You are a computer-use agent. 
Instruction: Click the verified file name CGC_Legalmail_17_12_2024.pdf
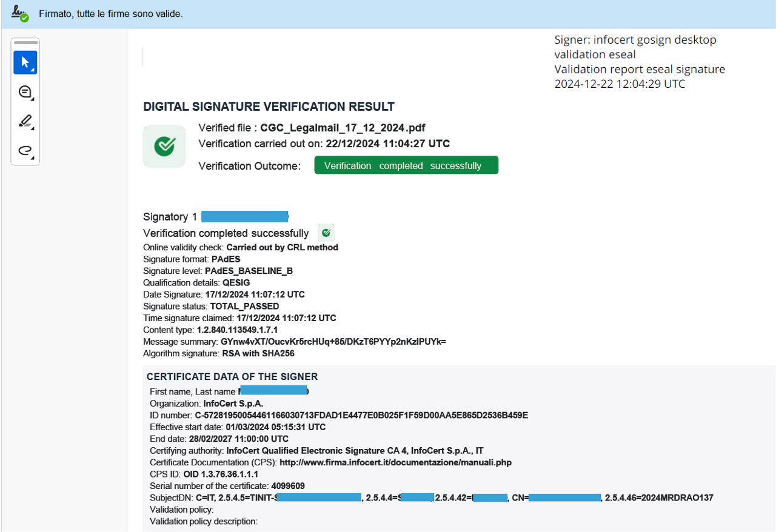343,128
